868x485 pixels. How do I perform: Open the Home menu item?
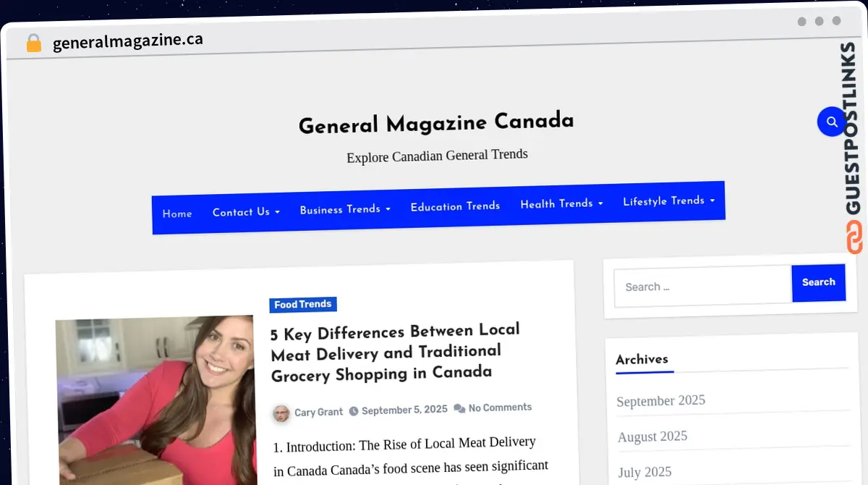click(x=177, y=214)
